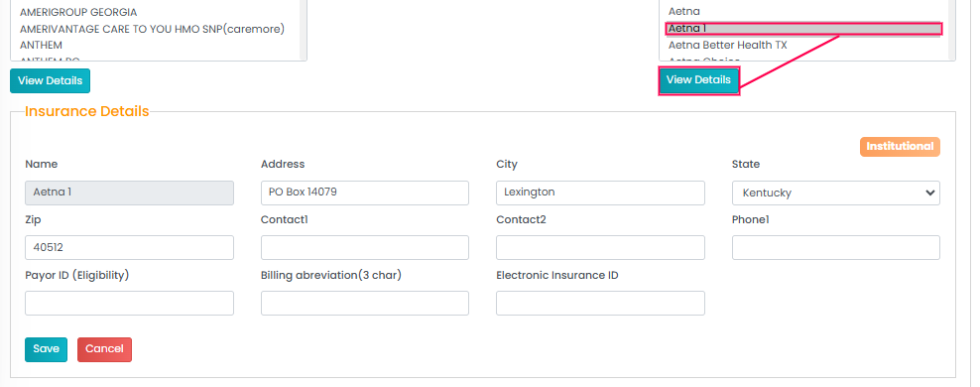Select the highlighted Aetna 1 entry
The width and height of the screenshot is (980, 387).
coord(803,29)
